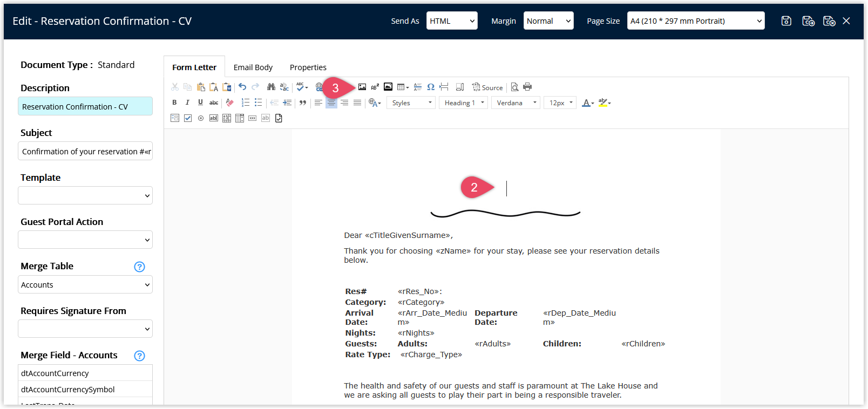Screen dimensions: 868x409
Task: Click the dark framed image icon
Action: (x=388, y=87)
